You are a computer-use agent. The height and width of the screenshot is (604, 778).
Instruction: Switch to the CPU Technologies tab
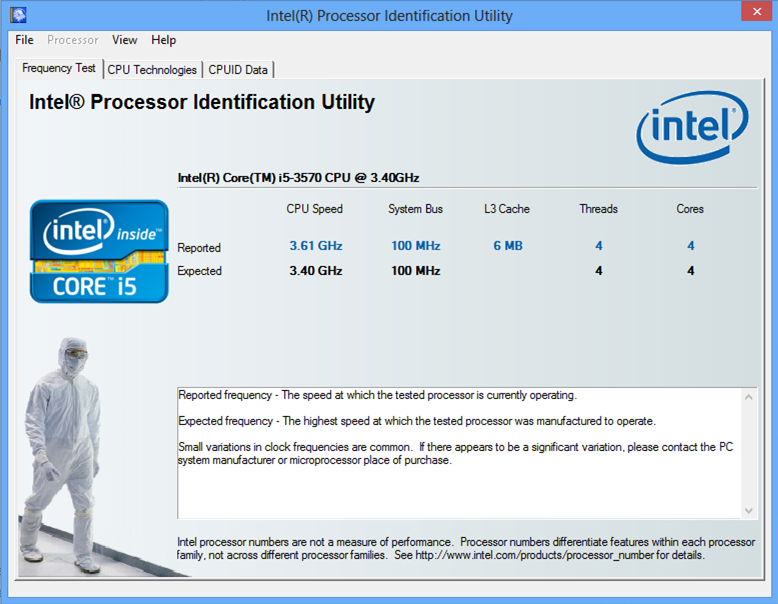point(152,70)
